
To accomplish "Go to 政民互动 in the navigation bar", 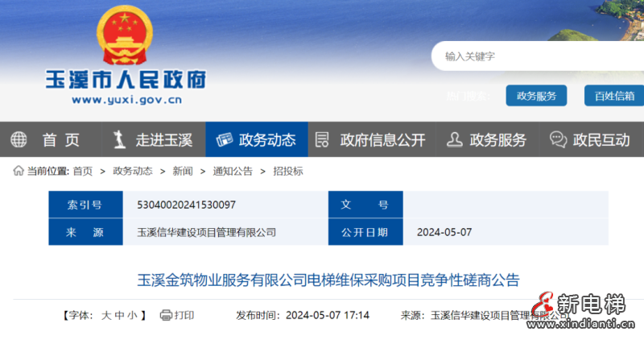I will coord(601,139).
